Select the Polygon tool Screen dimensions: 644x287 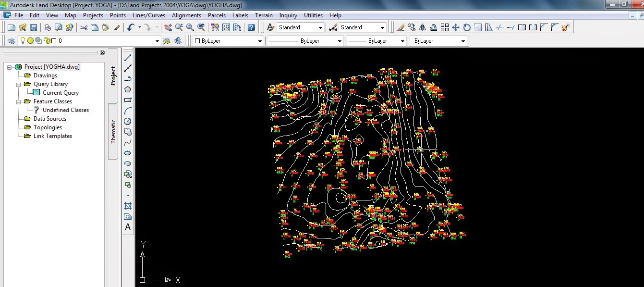pos(127,89)
